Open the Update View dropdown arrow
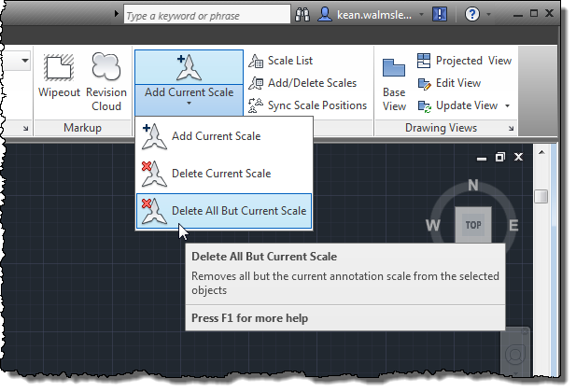Image resolution: width=576 pixels, height=392 pixels. [508, 105]
